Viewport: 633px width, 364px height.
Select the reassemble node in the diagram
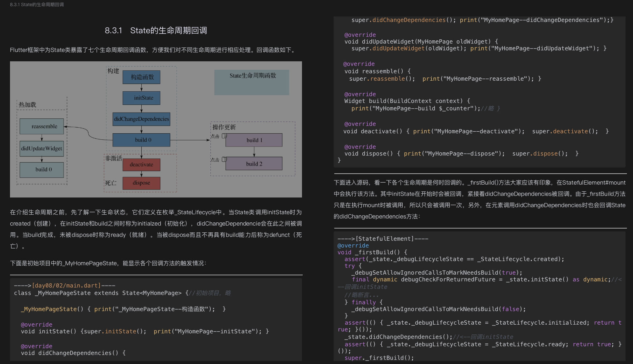point(42,126)
